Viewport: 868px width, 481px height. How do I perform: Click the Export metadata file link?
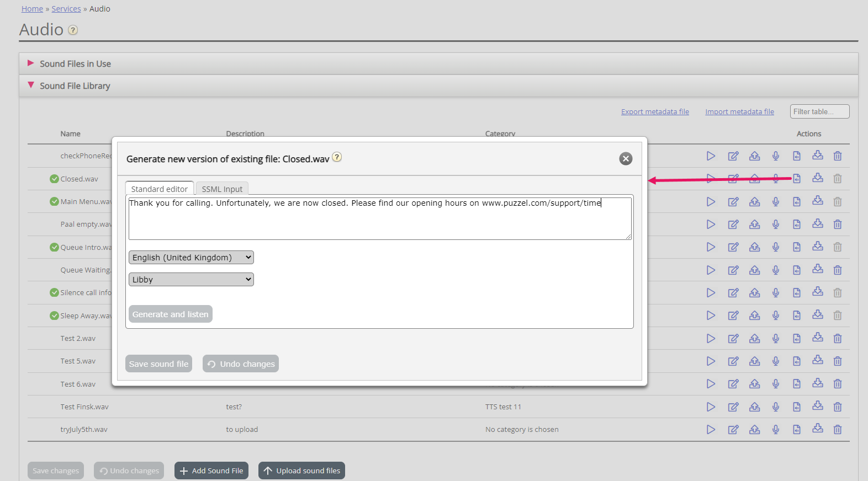coord(655,112)
